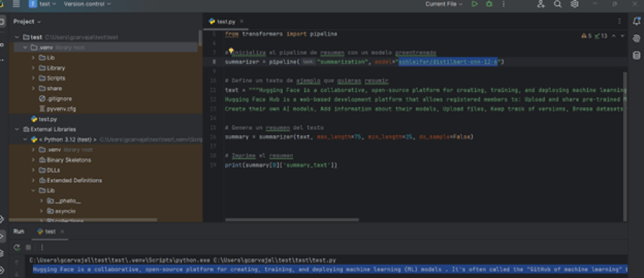Open the Database tool window icon
Viewport: 644px width, 278px height.
point(637,55)
